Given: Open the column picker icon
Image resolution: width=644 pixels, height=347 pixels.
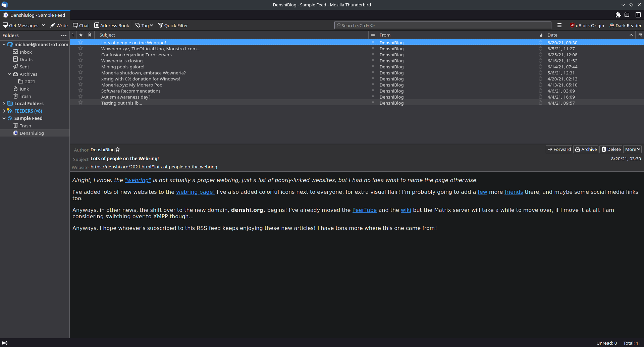Looking at the screenshot, I should (640, 35).
